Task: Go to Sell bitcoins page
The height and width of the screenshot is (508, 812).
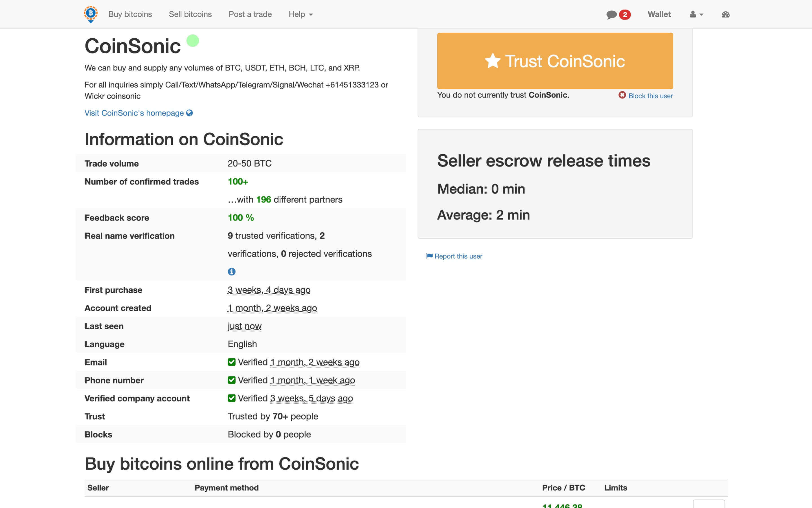Action: click(x=190, y=14)
